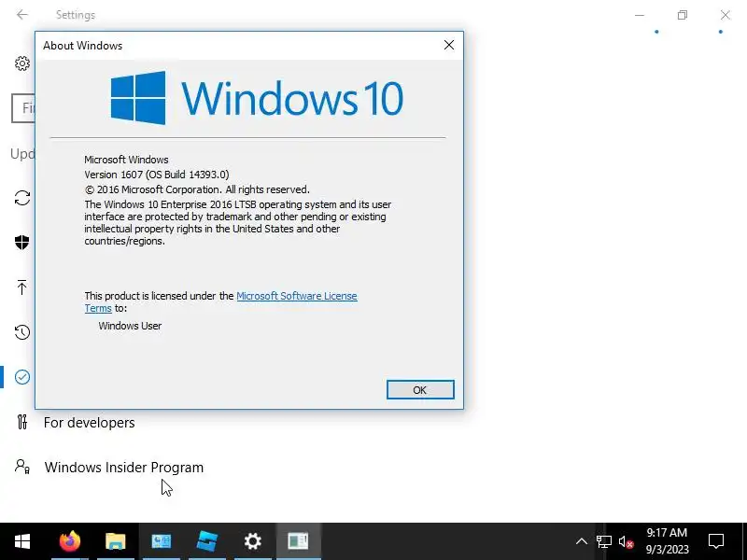Viewport: 747px width, 560px height.
Task: Open File Explorer from the taskbar
Action: 115,541
